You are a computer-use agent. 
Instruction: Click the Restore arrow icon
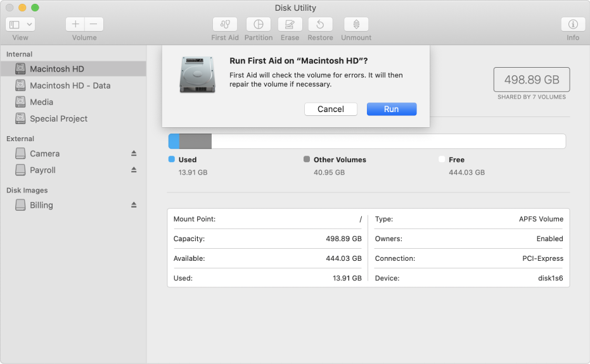(x=320, y=25)
